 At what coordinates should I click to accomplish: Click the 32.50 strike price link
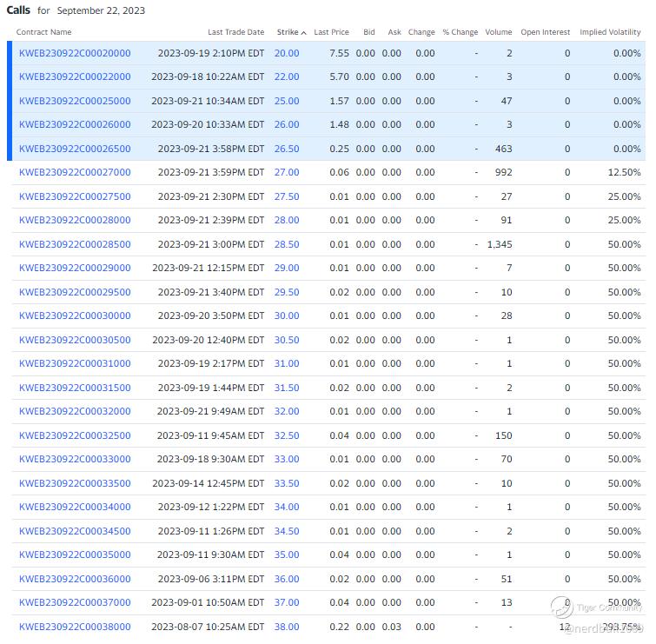pyautogui.click(x=287, y=435)
